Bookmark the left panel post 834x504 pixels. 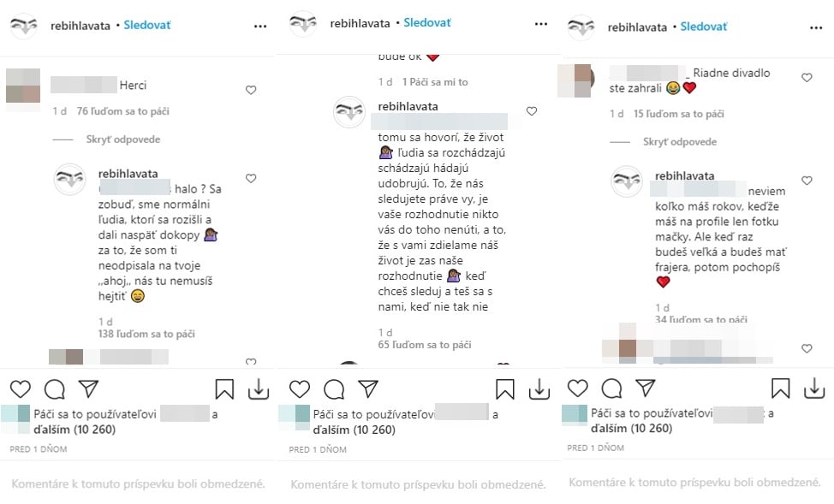224,389
